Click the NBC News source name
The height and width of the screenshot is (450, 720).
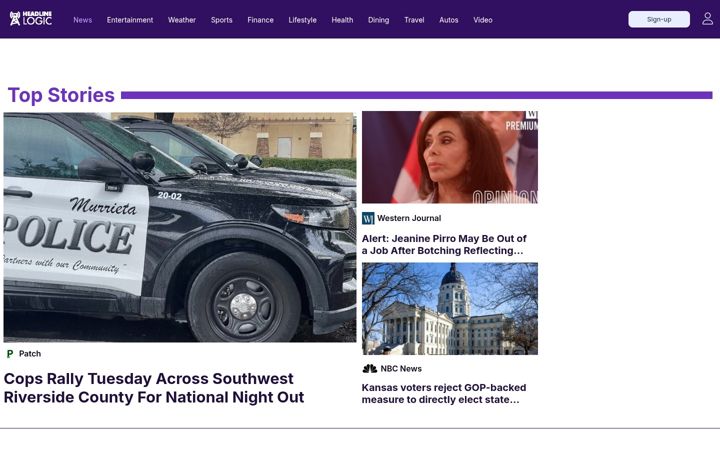[x=401, y=368]
